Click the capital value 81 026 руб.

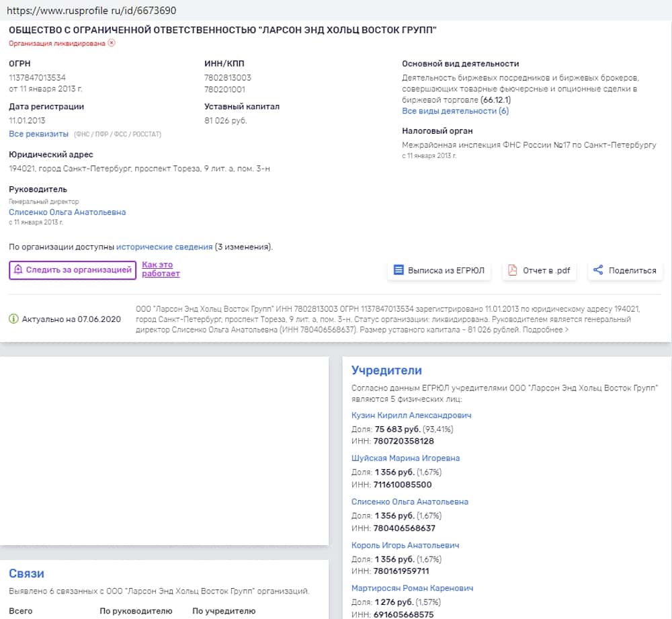click(225, 120)
